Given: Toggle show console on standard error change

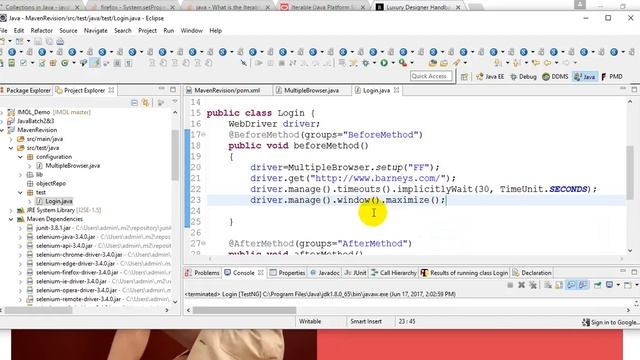Looking at the screenshot, I should pyautogui.click(x=583, y=285).
